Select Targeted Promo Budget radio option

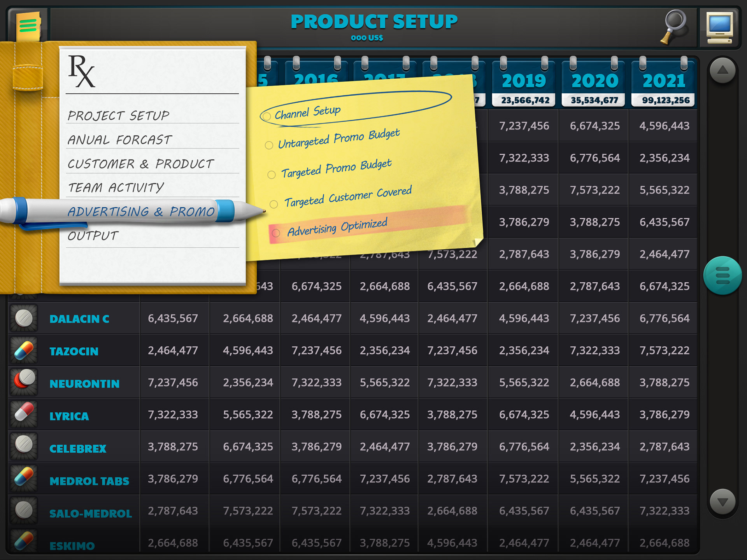coord(272,175)
